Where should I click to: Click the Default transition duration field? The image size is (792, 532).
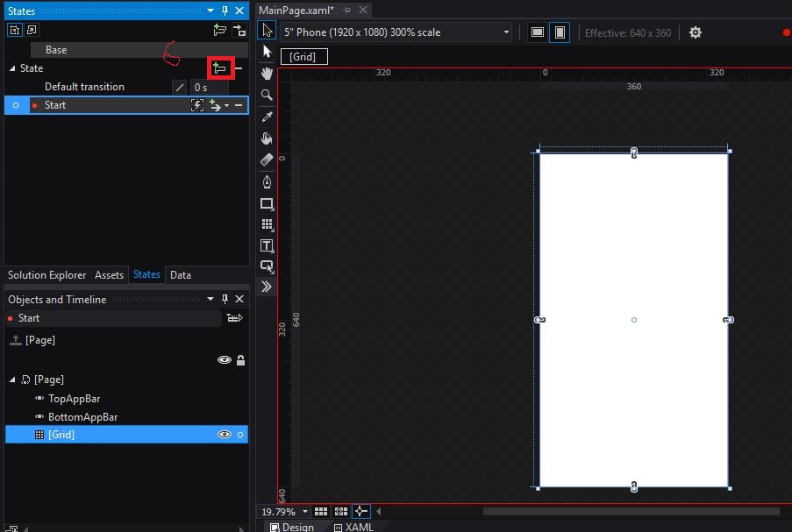click(210, 87)
